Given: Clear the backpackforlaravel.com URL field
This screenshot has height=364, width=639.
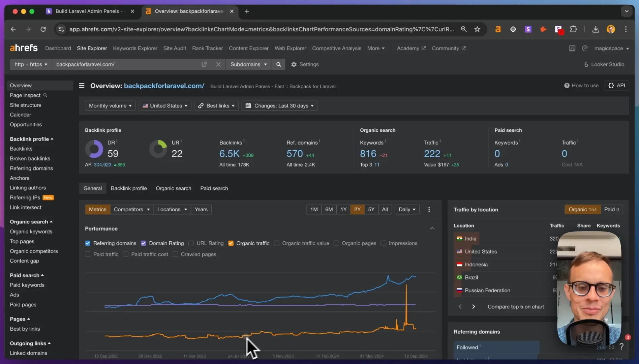Looking at the screenshot, I should (x=218, y=64).
